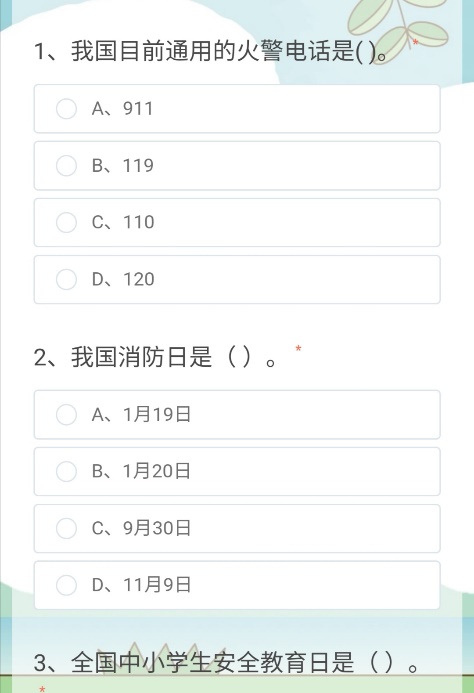
Task: Select radio button for B、119
Action: click(66, 166)
